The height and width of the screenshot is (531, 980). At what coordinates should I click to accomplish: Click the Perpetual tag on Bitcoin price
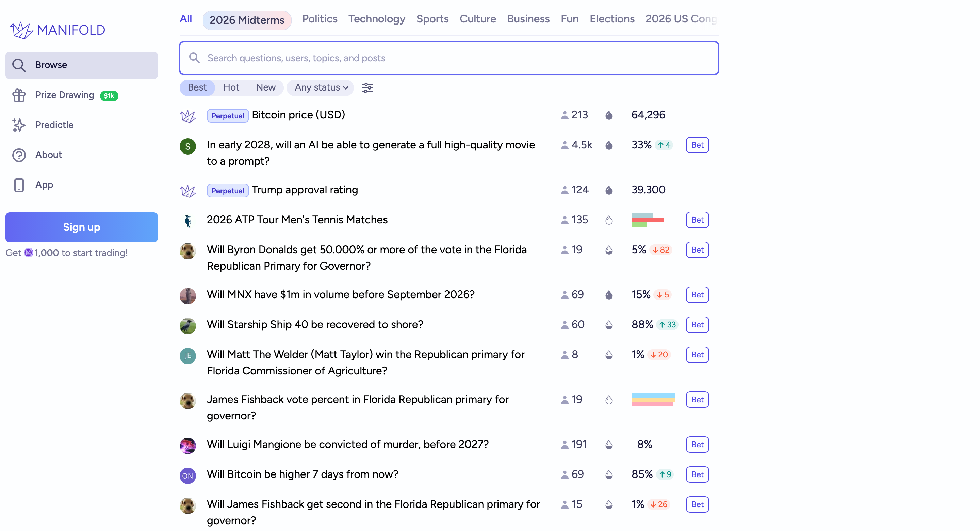(228, 116)
